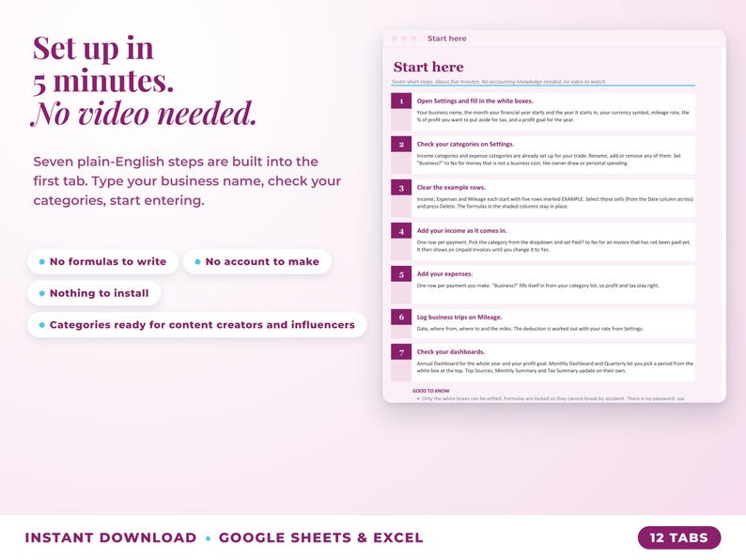Screen dimensions: 746x560
Task: Click 'Open Settings and fill in the white boxes.'
Action: (x=474, y=101)
